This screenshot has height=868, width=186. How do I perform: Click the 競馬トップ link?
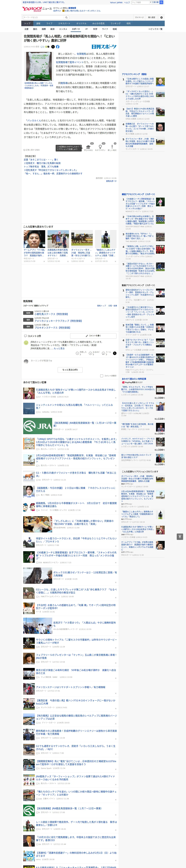pyautogui.click(x=102, y=306)
